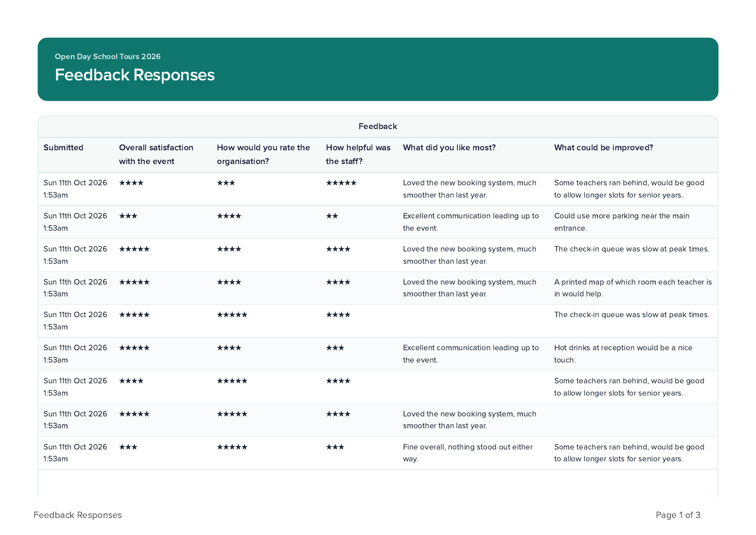Click the three-star organisation rating
This screenshot has width=756, height=535.
226,183
